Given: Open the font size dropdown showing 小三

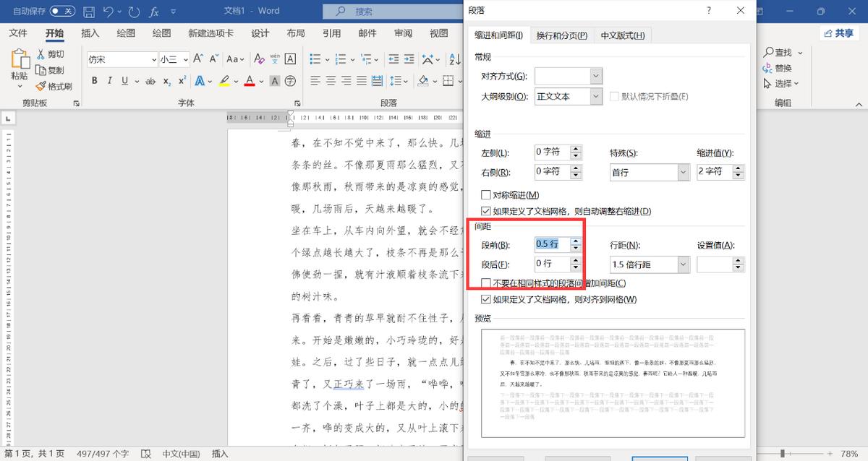Looking at the screenshot, I should click(x=185, y=59).
